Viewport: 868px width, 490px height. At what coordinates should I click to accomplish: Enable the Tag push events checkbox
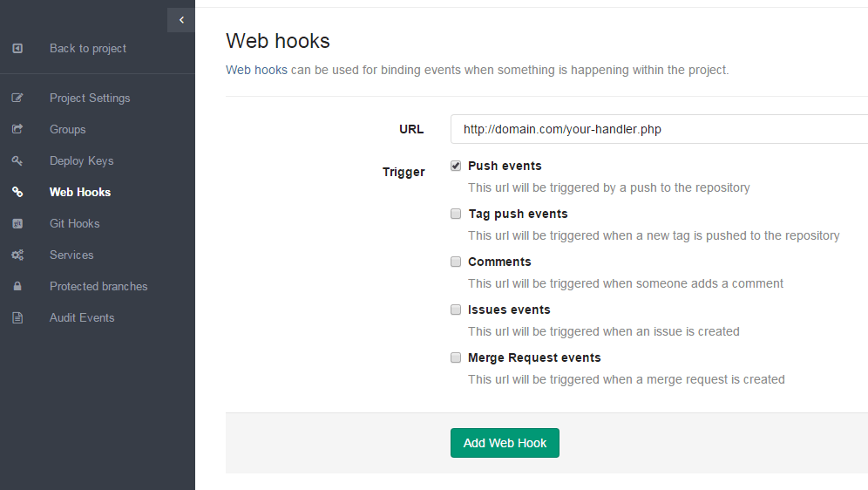[x=456, y=214]
